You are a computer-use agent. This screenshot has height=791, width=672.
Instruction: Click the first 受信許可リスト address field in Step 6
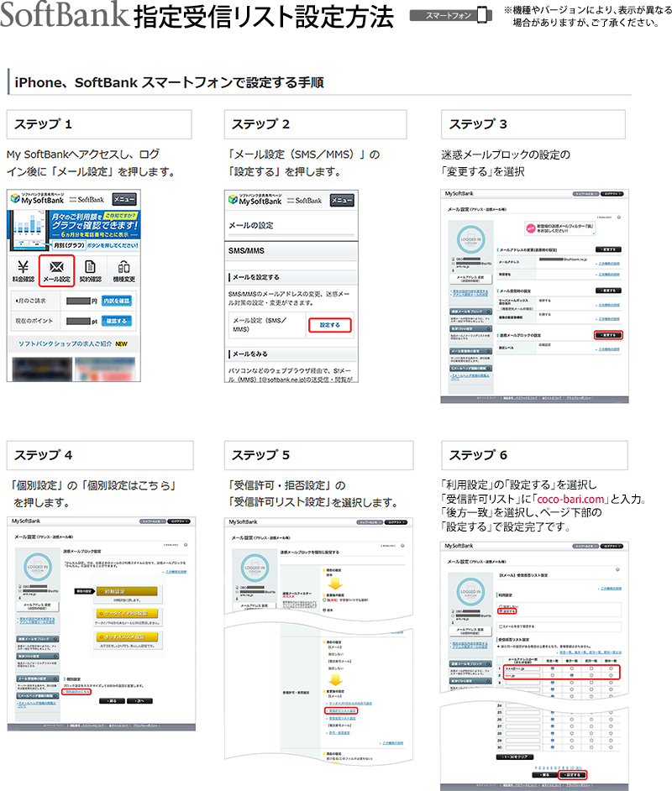[x=522, y=668]
